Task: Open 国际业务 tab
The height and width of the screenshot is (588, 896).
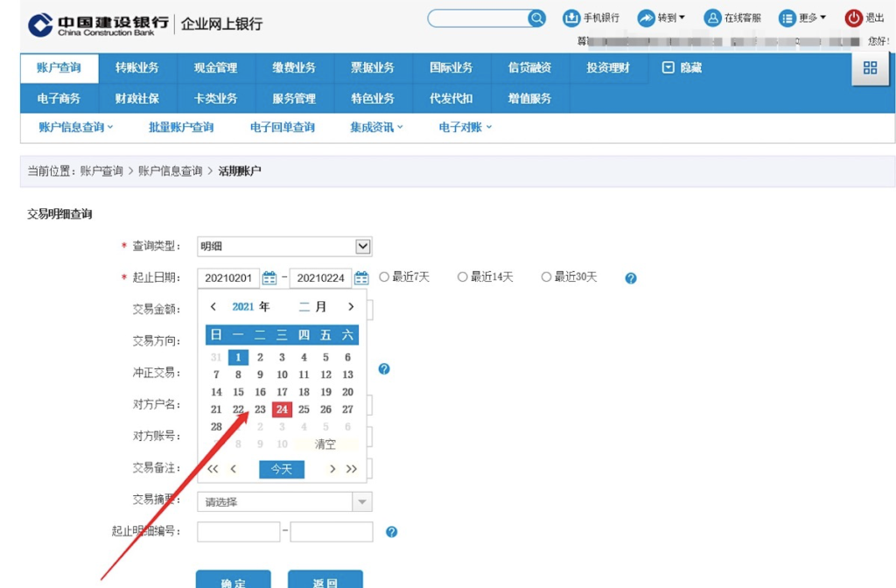Action: click(x=451, y=68)
